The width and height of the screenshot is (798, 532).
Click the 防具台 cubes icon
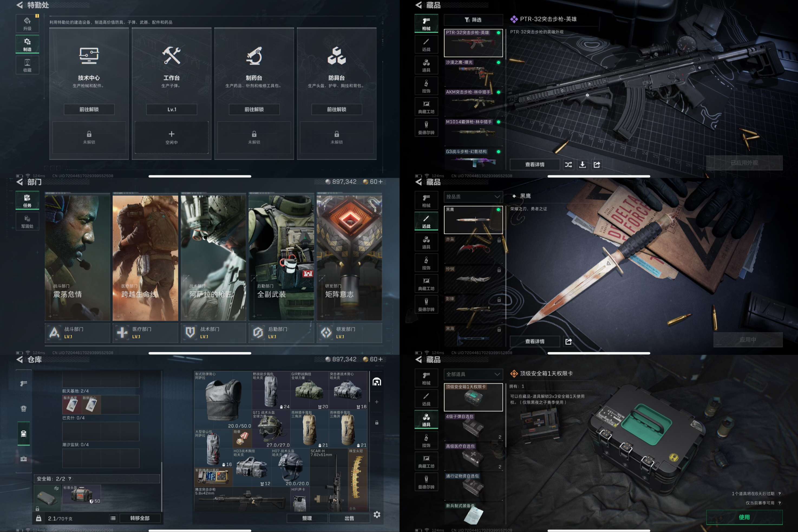click(x=337, y=56)
